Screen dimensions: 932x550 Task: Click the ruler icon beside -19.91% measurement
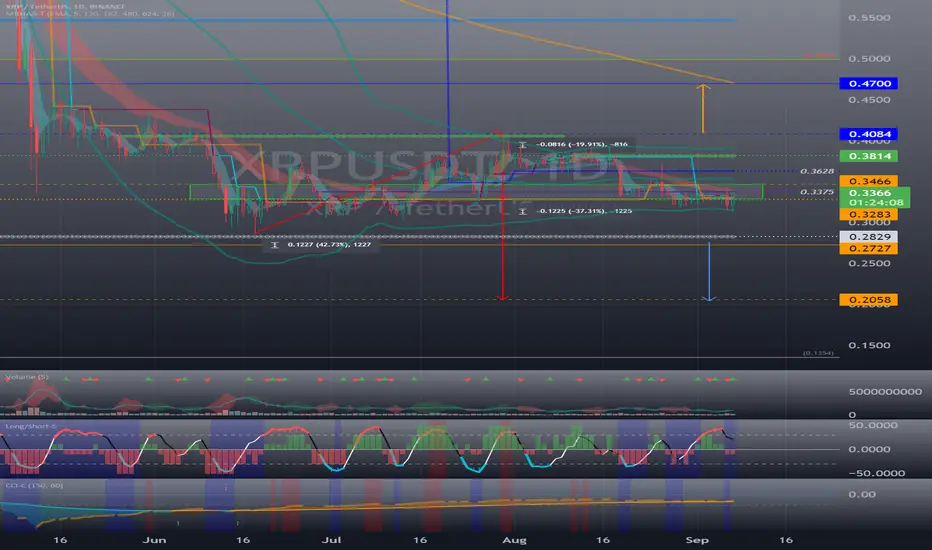(x=522, y=144)
